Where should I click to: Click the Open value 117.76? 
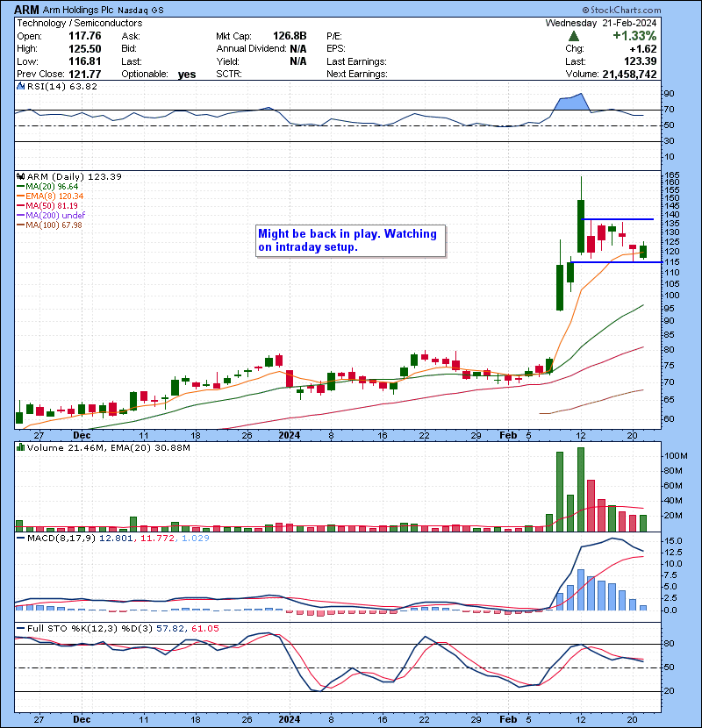point(85,36)
